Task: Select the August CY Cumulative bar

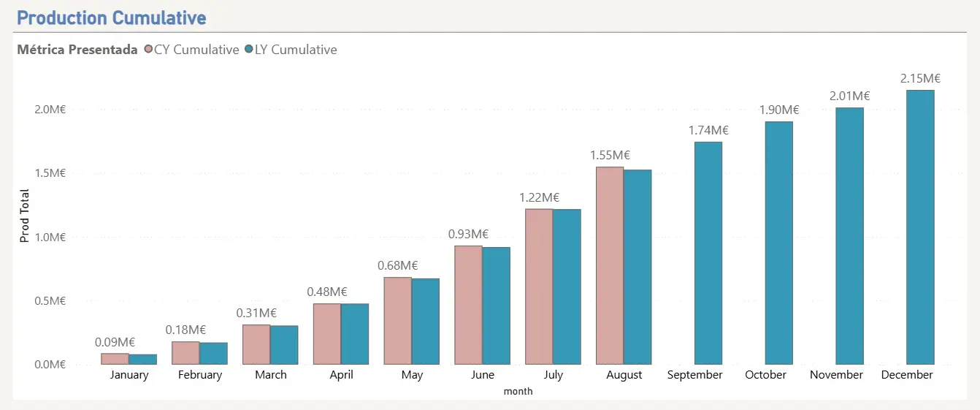Action: pyautogui.click(x=610, y=265)
